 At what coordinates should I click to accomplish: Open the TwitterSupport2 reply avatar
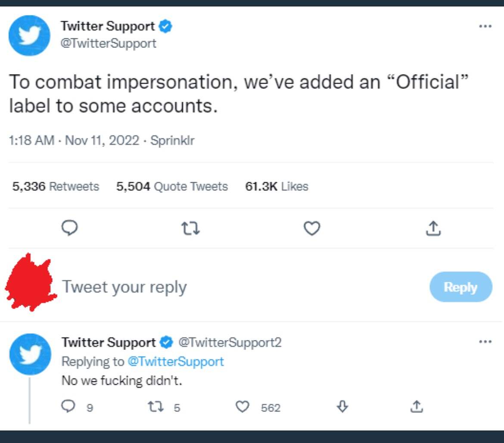click(30, 354)
